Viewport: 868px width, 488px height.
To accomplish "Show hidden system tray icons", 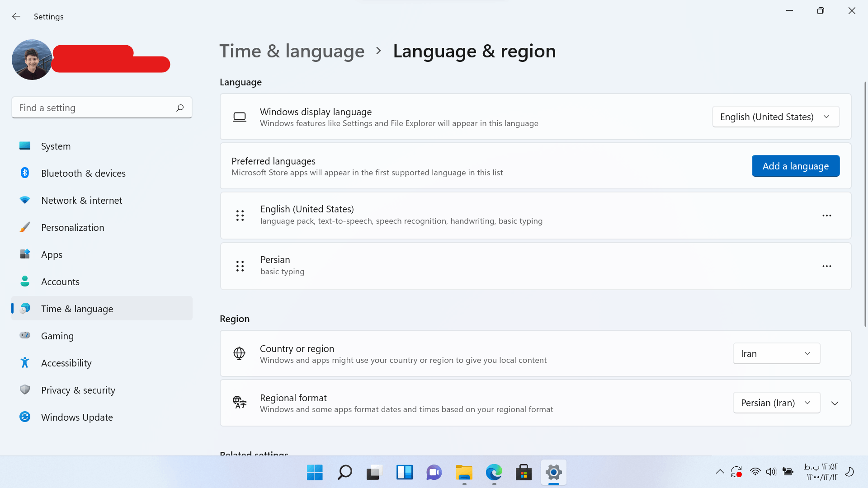I will pos(720,472).
